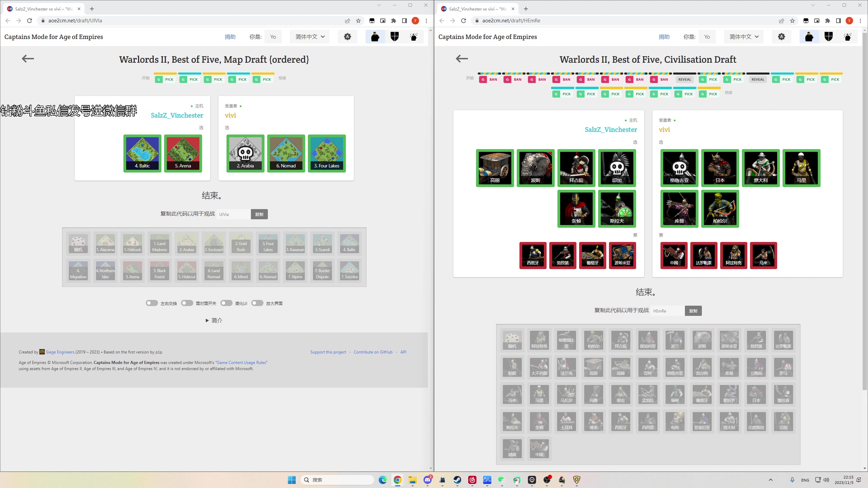Click the 复制 button next to UIVia

(x=259, y=214)
